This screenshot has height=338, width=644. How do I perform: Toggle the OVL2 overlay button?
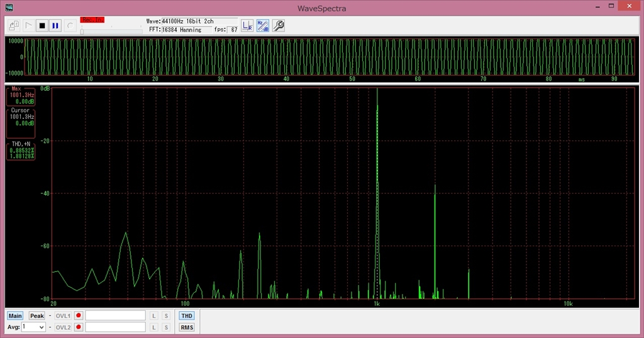click(63, 327)
